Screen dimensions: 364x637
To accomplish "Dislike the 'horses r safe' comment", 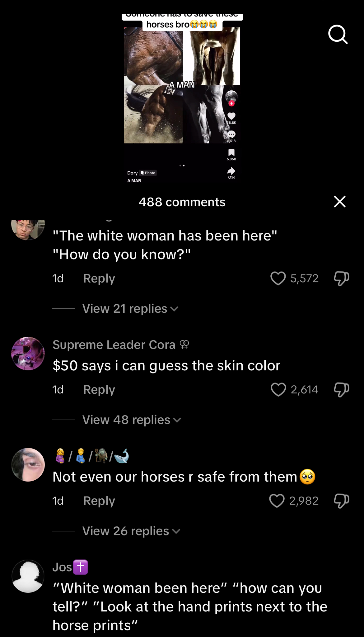I will coord(341,501).
